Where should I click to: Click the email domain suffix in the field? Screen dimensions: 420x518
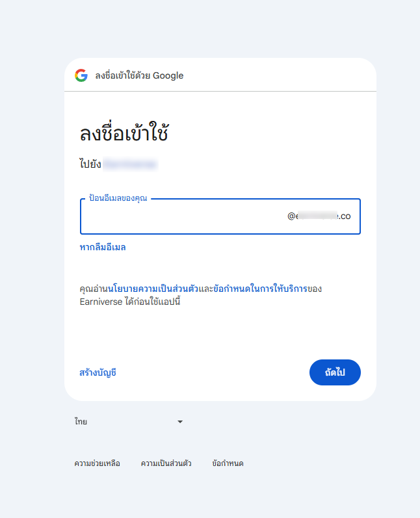click(x=319, y=216)
